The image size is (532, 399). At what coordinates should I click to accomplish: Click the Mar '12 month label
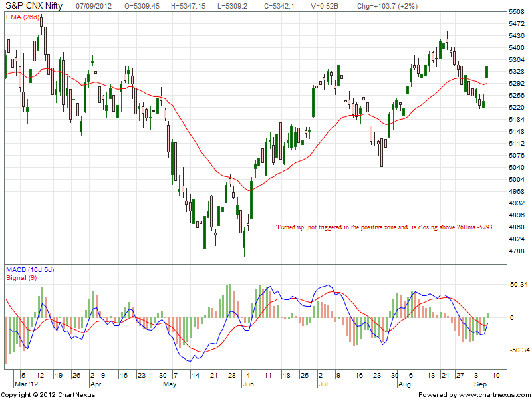pos(26,384)
